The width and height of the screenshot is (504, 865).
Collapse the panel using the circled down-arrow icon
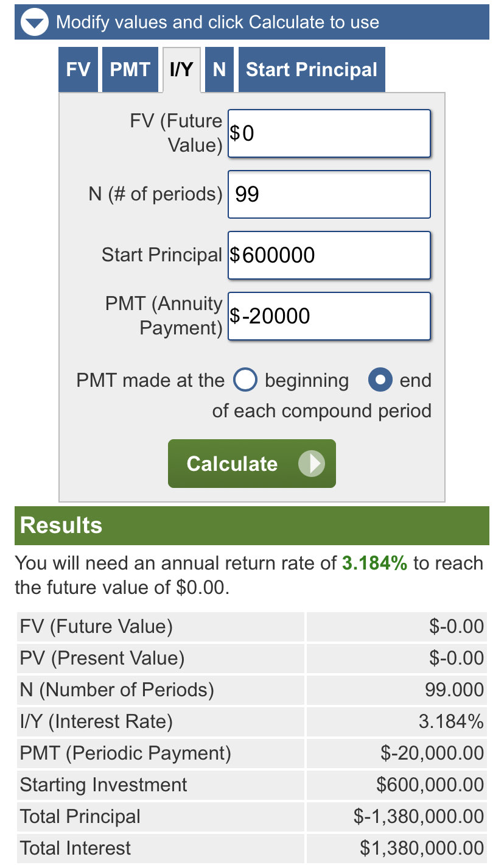click(34, 23)
